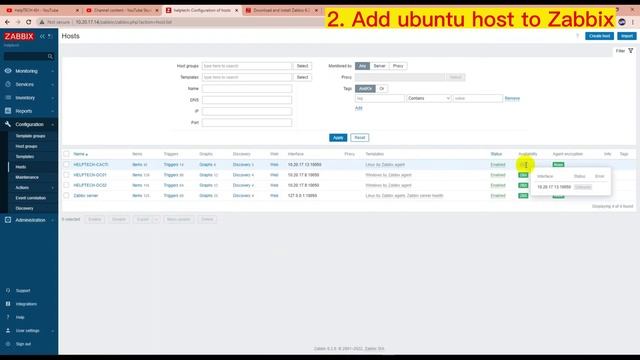The height and width of the screenshot is (360, 640).
Task: Open Template groups in Configuration menu
Action: (30, 136)
